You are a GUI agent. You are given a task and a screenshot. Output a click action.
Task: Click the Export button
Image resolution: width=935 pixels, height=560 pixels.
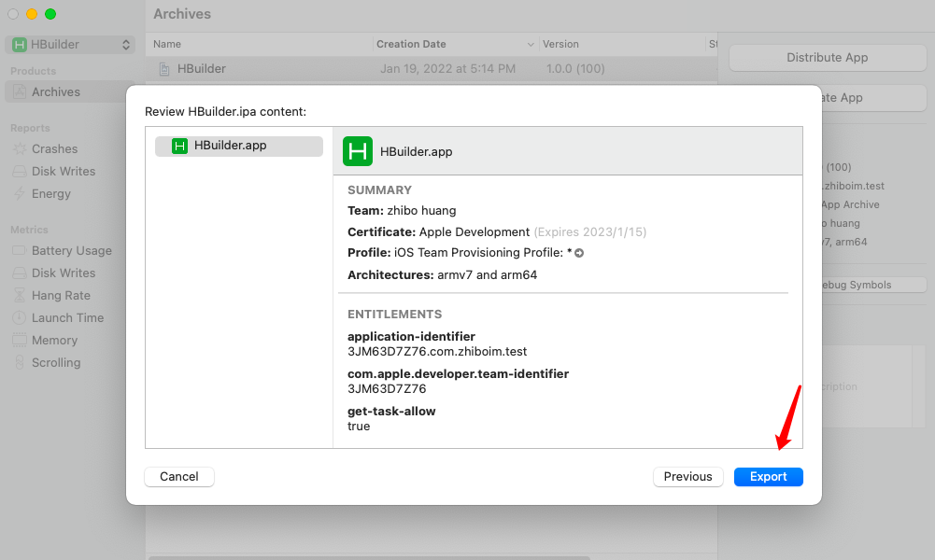click(768, 477)
